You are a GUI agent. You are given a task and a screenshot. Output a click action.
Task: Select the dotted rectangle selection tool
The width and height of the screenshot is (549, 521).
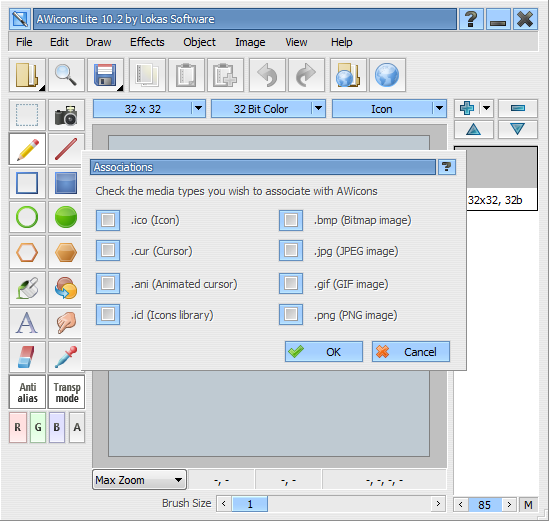tap(27, 115)
